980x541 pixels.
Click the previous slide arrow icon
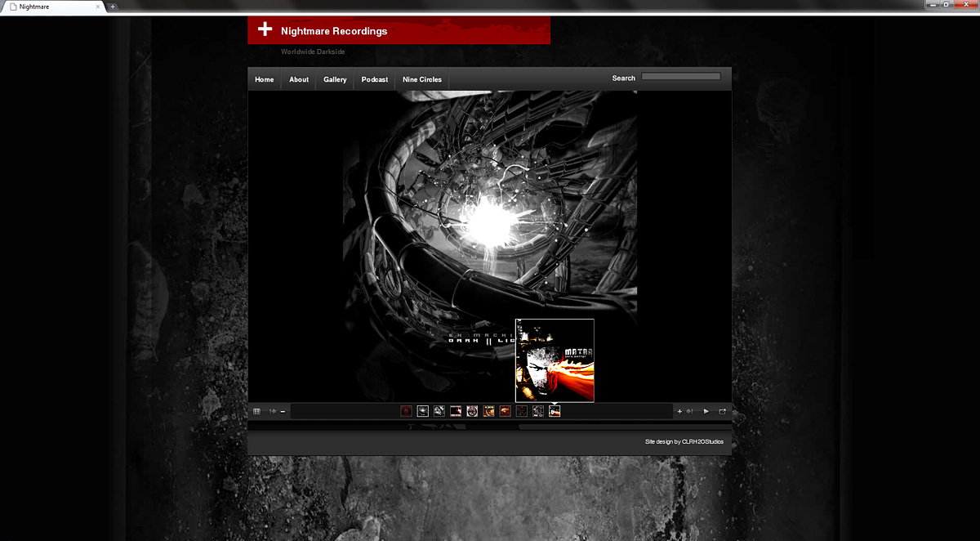(x=273, y=411)
